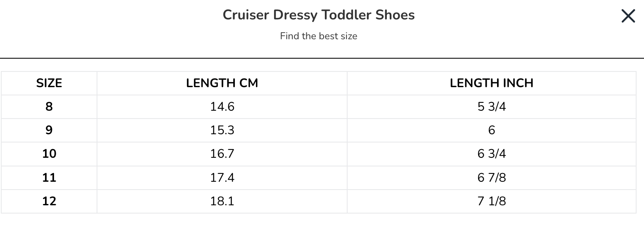
Task: Choose size 8 in the size column
Action: (49, 107)
